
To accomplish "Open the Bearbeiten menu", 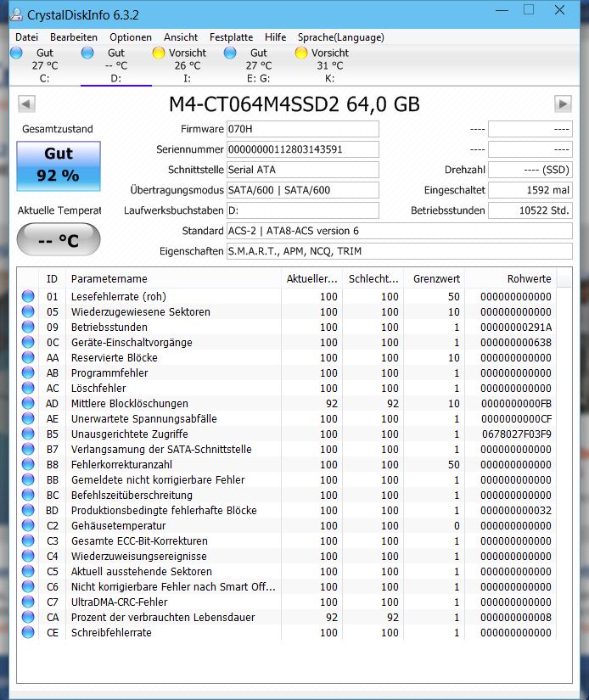I will (74, 37).
